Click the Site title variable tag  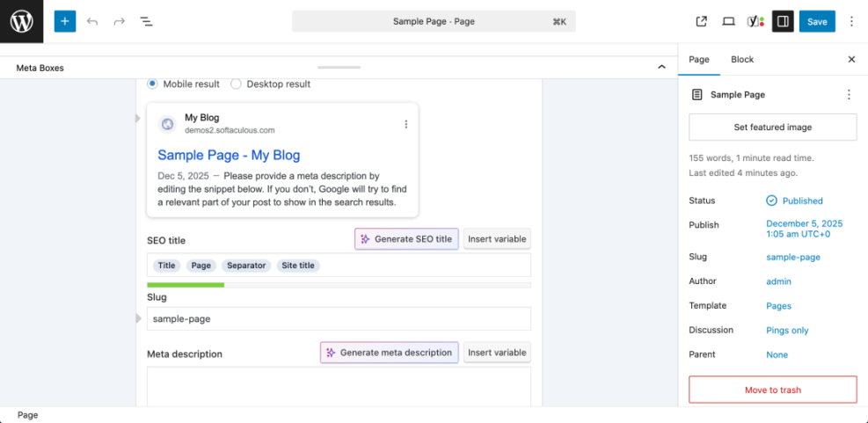pos(298,266)
